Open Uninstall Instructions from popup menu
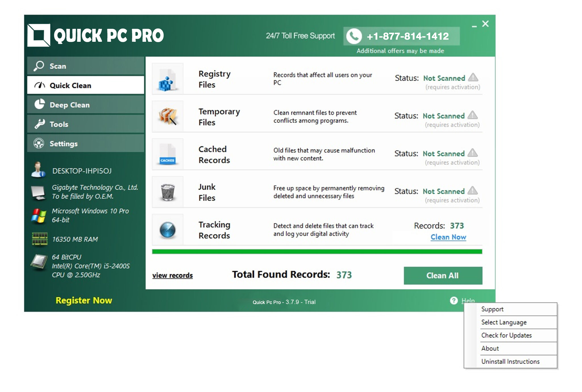Viewport: 582px width, 392px height. [x=510, y=362]
